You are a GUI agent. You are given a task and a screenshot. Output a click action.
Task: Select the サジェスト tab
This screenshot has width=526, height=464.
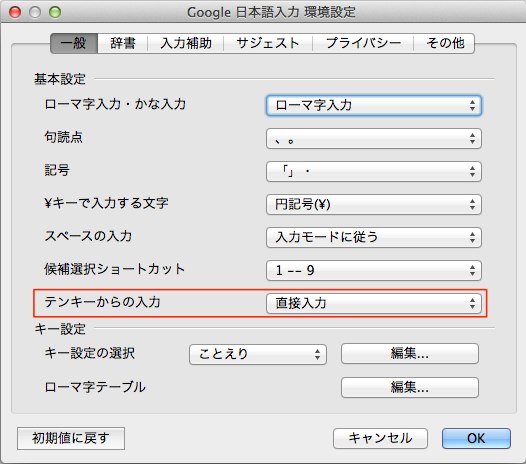click(x=268, y=43)
